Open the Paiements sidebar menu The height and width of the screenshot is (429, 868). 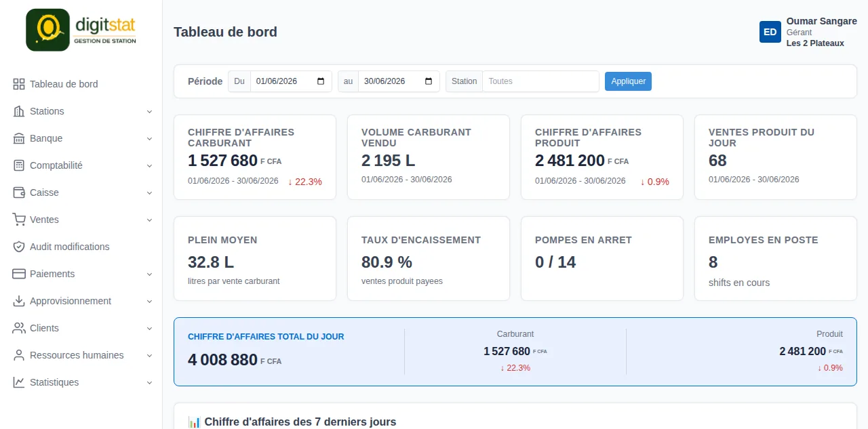coord(81,274)
